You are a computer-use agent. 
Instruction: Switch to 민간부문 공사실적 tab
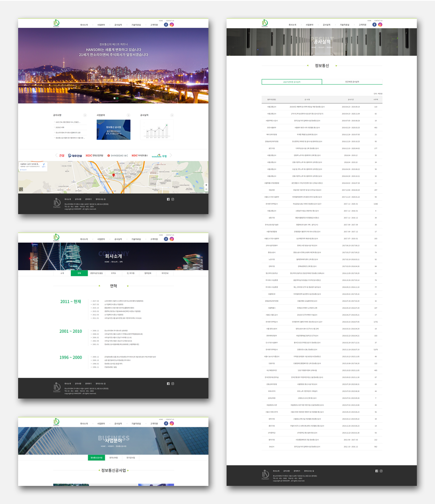(x=352, y=82)
